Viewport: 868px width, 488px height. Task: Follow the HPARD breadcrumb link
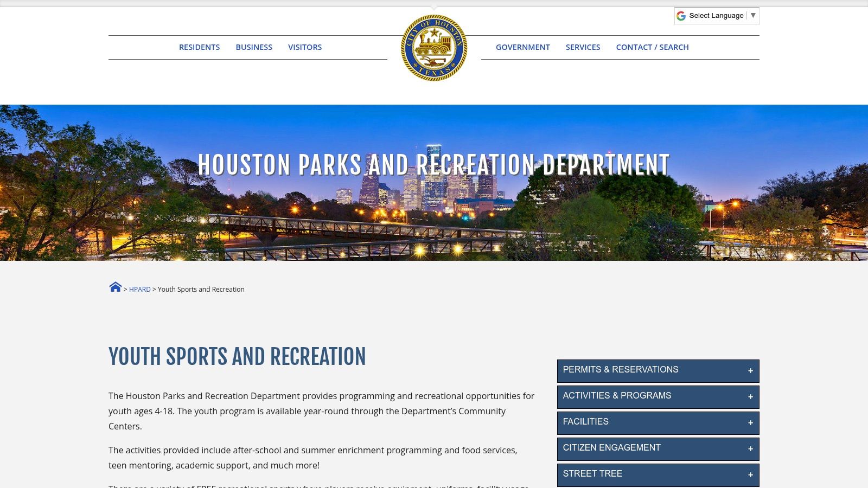pos(140,289)
